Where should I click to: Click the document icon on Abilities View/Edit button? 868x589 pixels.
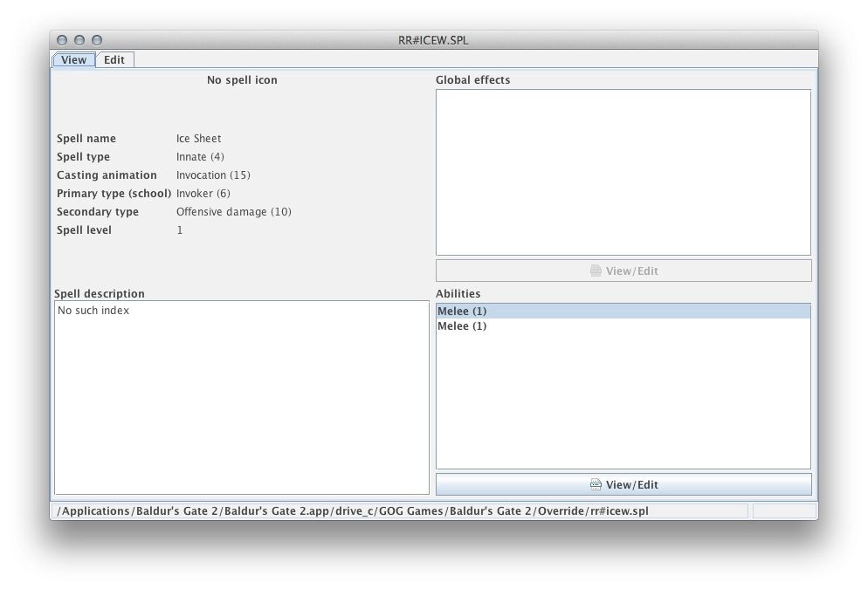596,484
